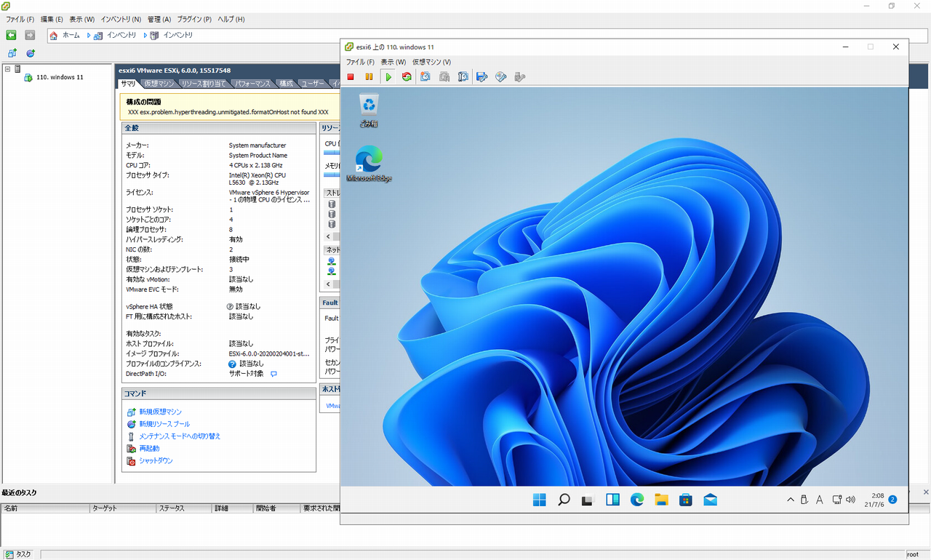Click the USB device connect icon
Image resolution: width=931 pixels, height=560 pixels.
519,76
